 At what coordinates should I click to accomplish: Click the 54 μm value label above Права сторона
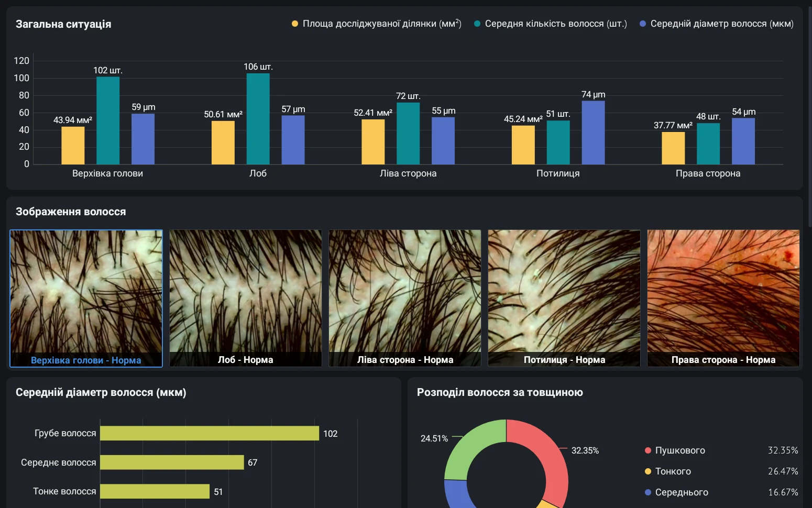744,112
